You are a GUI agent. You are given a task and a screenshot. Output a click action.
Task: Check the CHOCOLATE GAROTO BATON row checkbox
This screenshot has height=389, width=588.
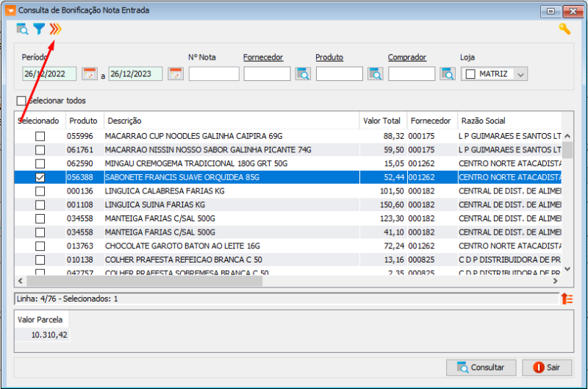coord(40,246)
